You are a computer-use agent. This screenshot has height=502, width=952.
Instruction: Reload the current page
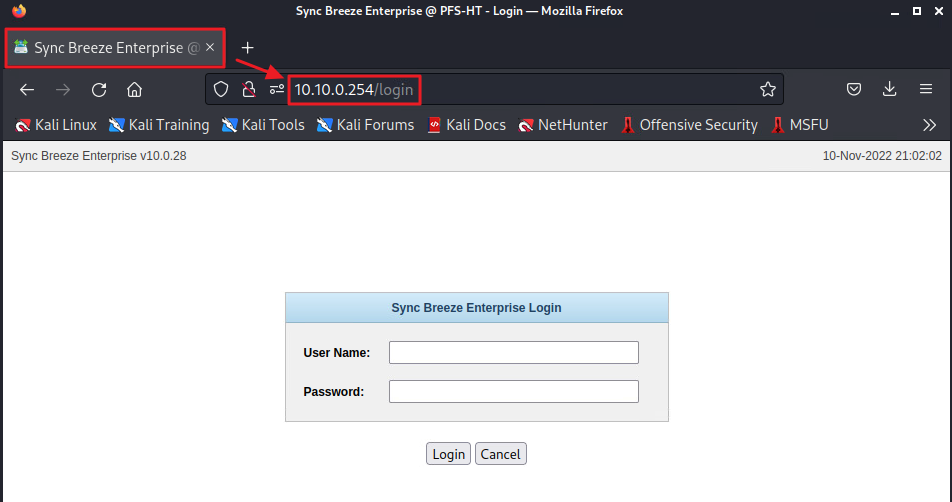click(99, 90)
